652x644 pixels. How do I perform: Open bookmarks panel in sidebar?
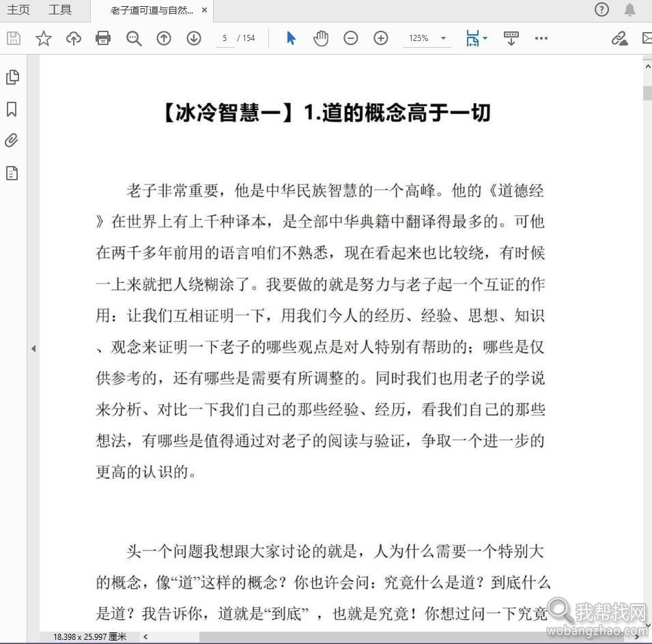pos(12,109)
